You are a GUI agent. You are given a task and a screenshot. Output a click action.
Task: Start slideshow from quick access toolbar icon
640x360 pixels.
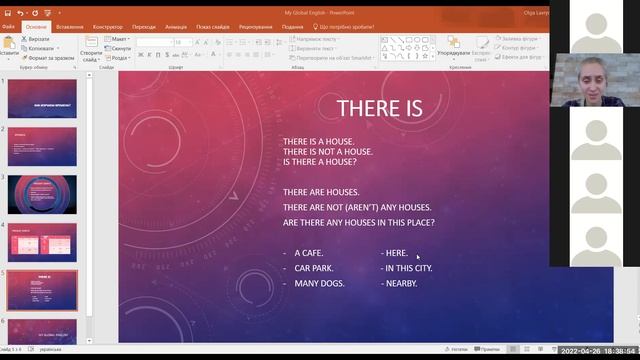(x=48, y=13)
